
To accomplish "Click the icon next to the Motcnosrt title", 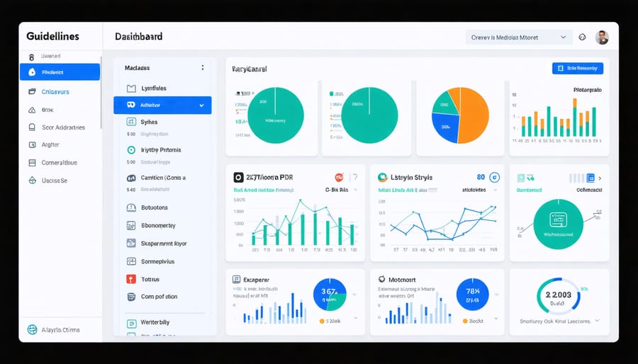I will click(x=381, y=279).
